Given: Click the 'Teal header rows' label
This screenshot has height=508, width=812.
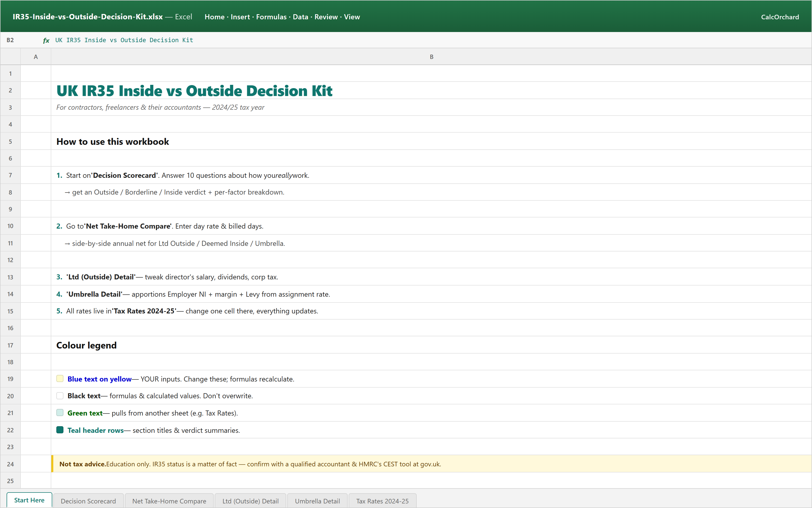Looking at the screenshot, I should [95, 430].
